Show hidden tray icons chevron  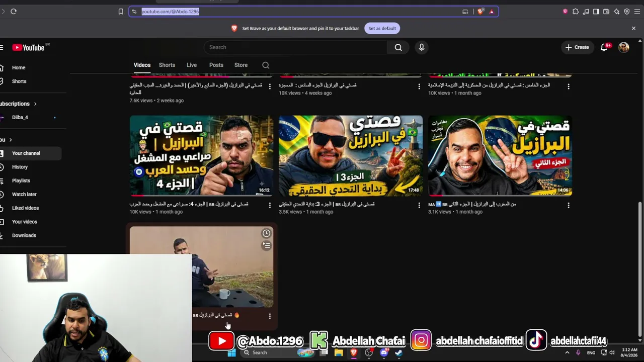click(567, 353)
